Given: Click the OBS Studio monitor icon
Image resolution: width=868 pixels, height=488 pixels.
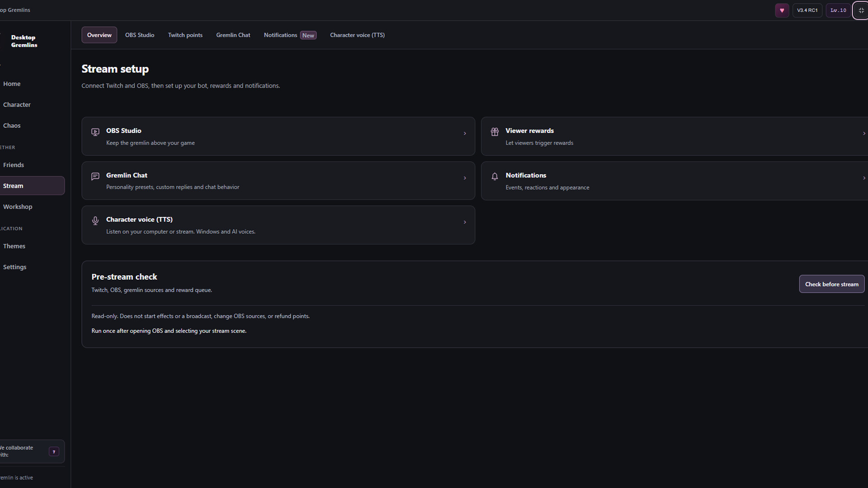Looking at the screenshot, I should [95, 132].
